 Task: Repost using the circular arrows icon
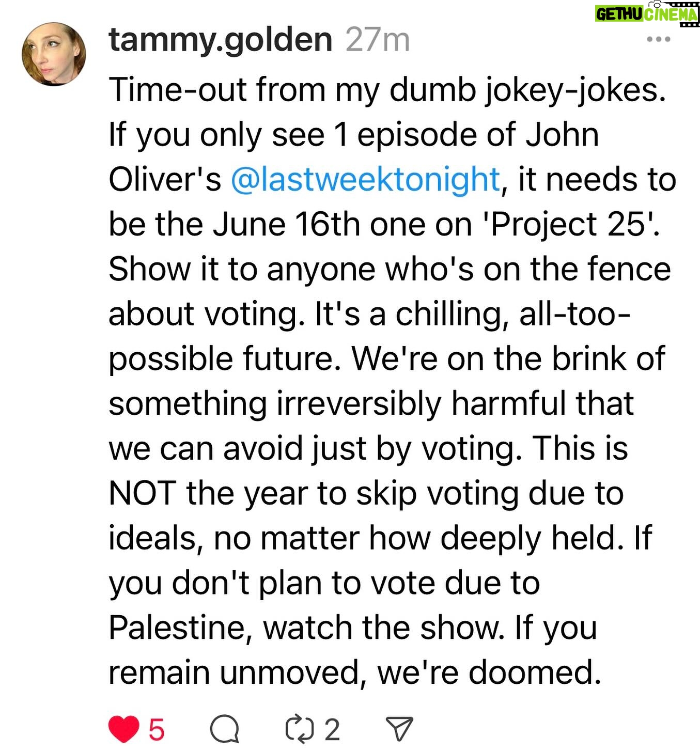click(x=300, y=729)
